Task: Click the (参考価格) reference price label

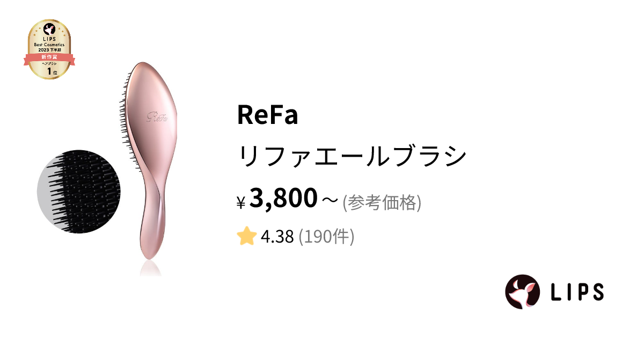Action: pos(382,202)
